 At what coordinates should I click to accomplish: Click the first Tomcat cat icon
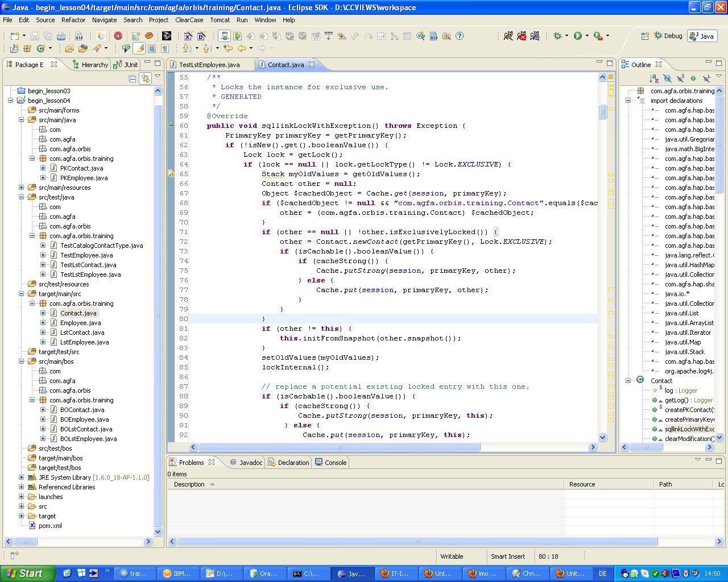(x=508, y=36)
